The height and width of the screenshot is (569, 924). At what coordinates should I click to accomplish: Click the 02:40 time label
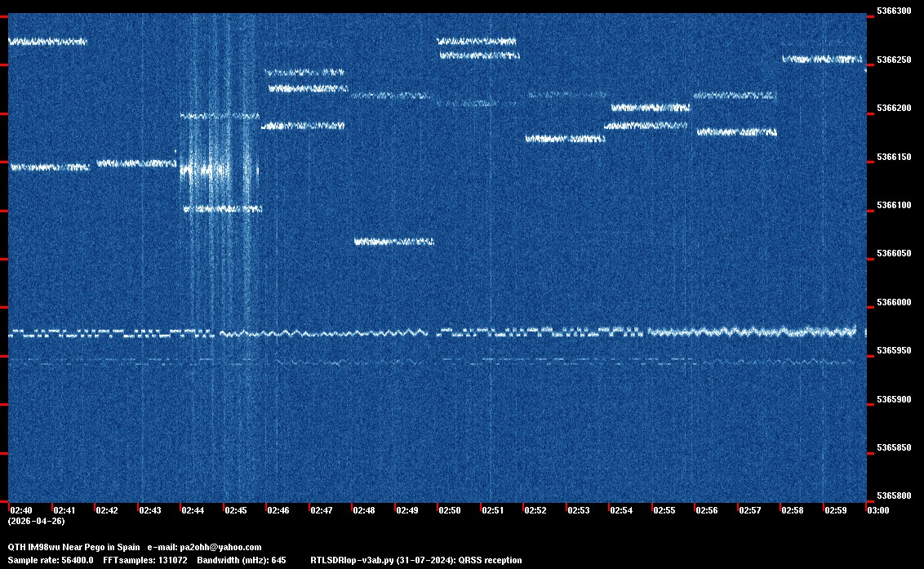(21, 510)
